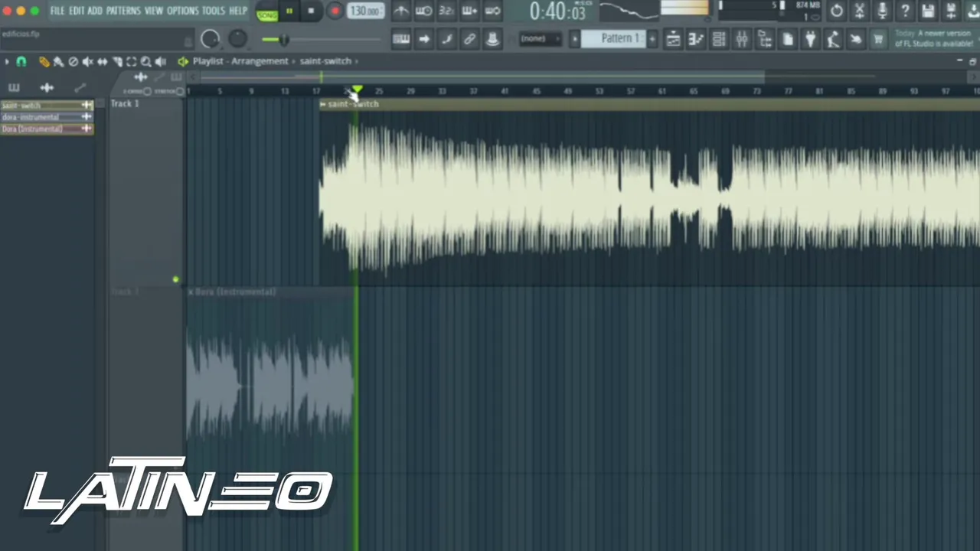Choose the Select marquee tool
980x551 pixels.
(131, 61)
